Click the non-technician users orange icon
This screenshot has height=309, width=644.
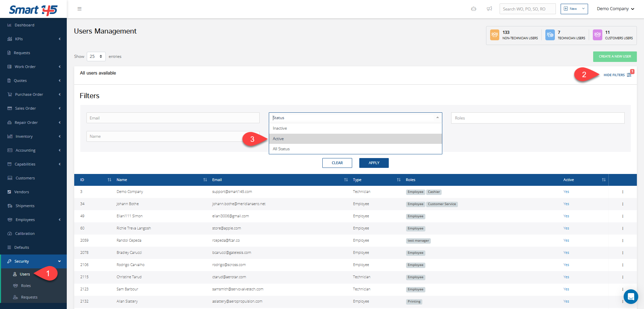coord(495,35)
